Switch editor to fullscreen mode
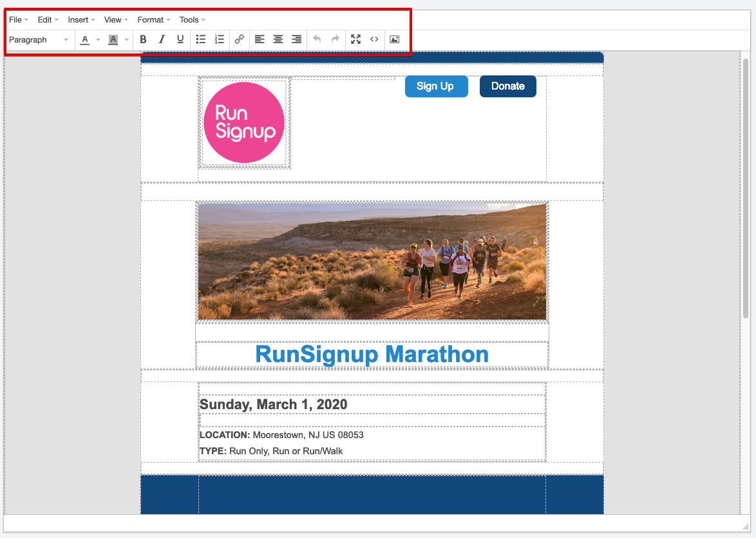Viewport: 756px width, 538px height. 356,39
